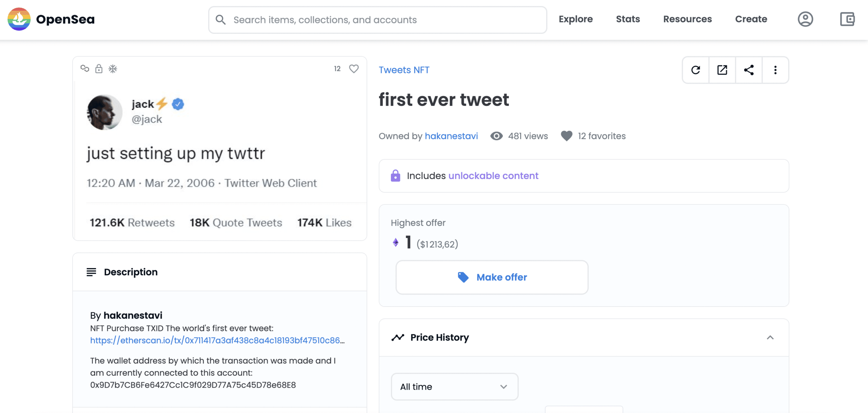Screen dimensions: 868x413
Task: Favorite the item with heart outline
Action: (x=354, y=69)
